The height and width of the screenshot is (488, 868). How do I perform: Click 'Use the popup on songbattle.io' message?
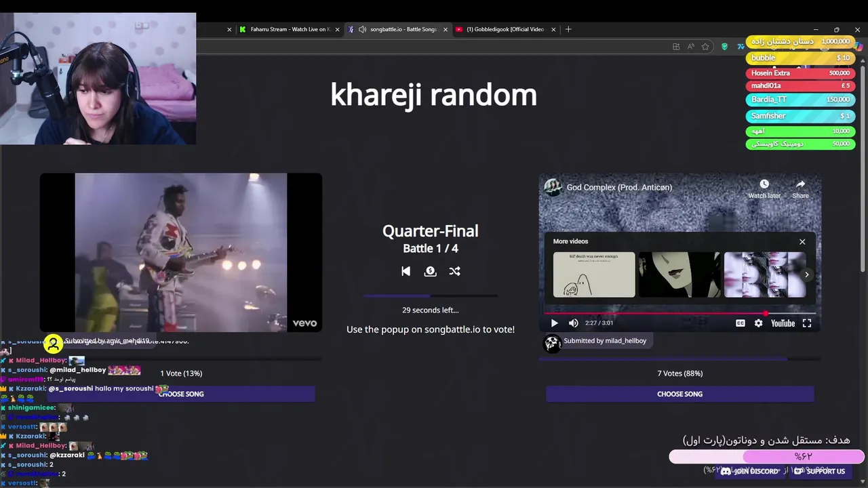click(430, 329)
